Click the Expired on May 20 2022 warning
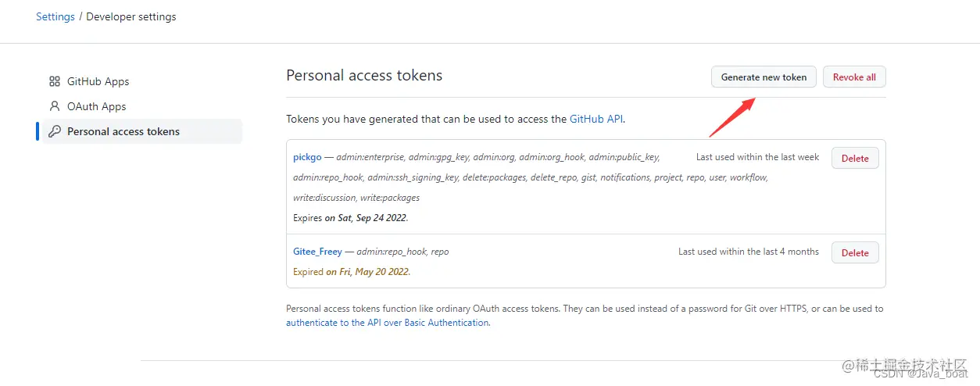 pyautogui.click(x=352, y=272)
